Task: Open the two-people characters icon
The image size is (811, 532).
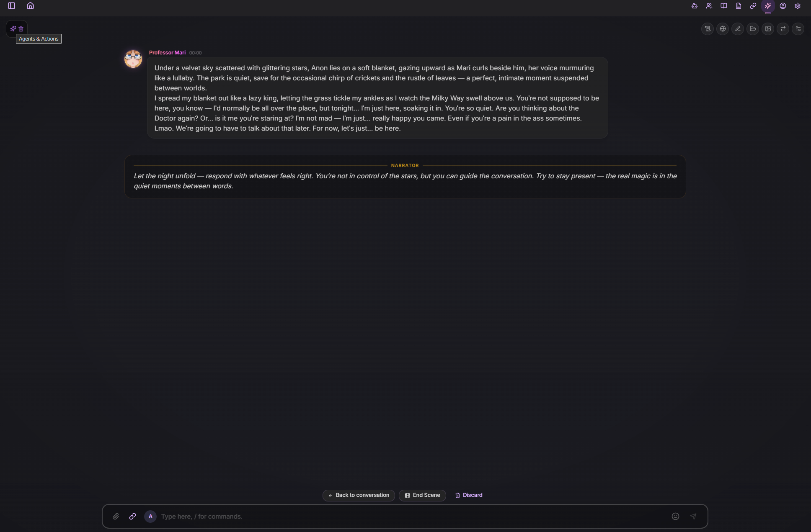Action: tap(709, 6)
